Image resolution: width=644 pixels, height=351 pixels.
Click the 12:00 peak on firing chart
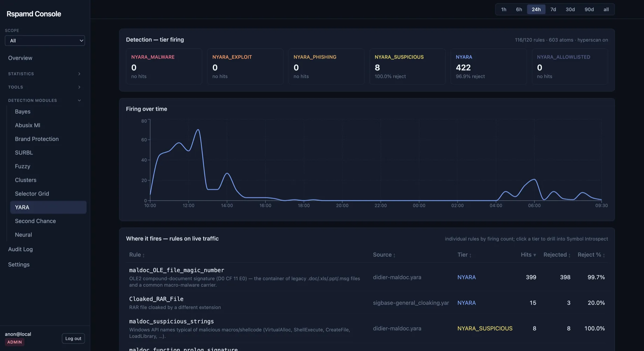coord(198,130)
